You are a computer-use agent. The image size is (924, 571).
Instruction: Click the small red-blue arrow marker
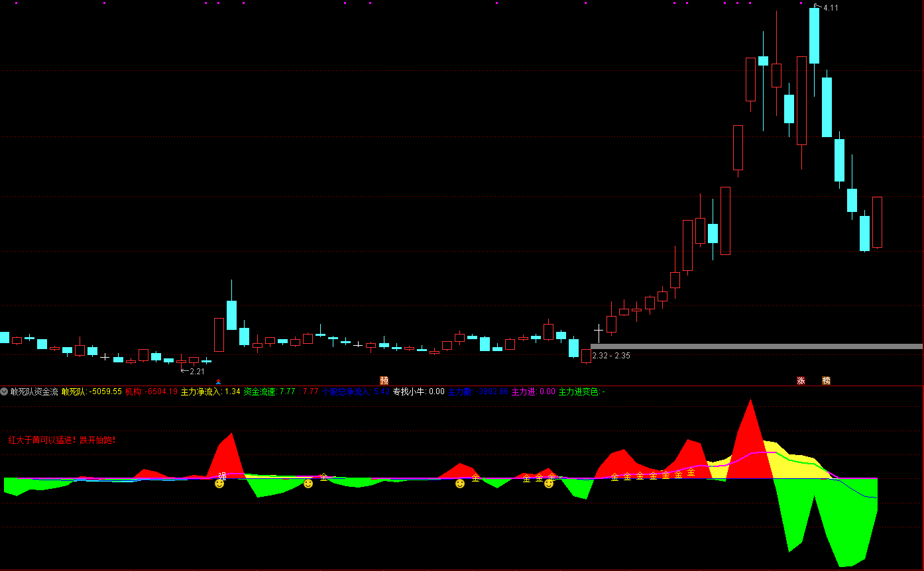coord(219,382)
